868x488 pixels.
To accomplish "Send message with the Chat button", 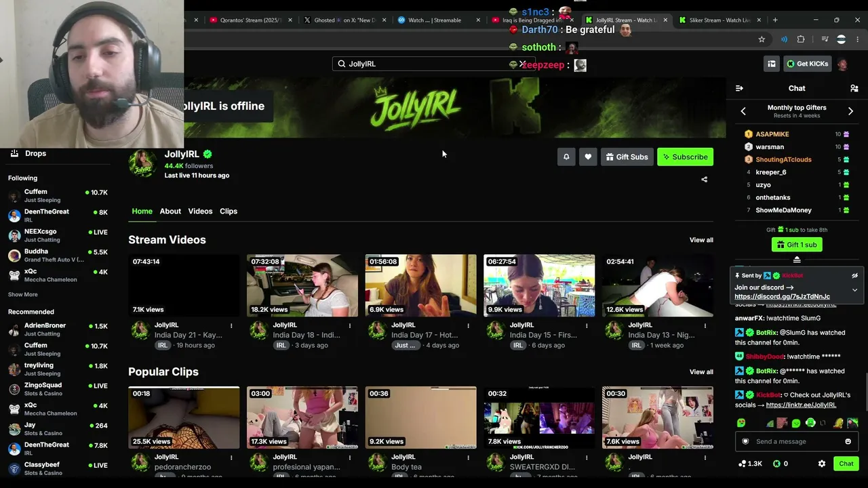I will 846,464.
